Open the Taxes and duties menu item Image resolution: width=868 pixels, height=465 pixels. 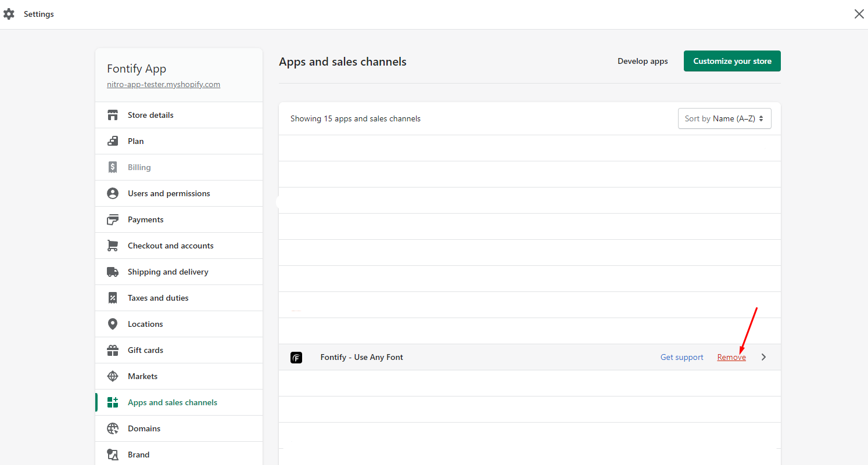[158, 298]
